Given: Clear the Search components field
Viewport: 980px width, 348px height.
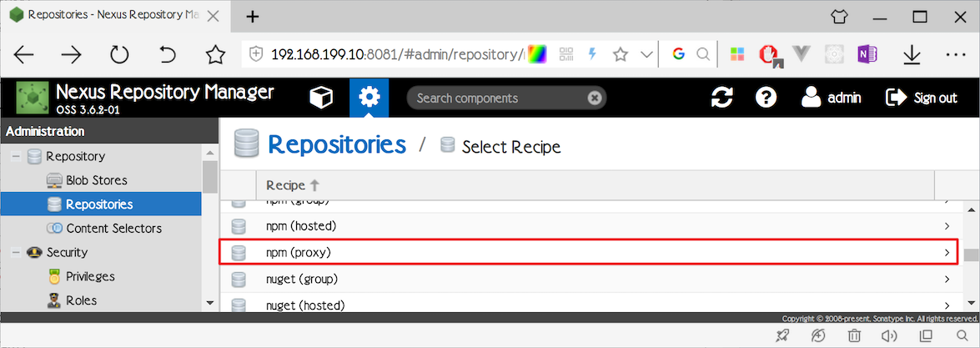Looking at the screenshot, I should click(x=595, y=98).
